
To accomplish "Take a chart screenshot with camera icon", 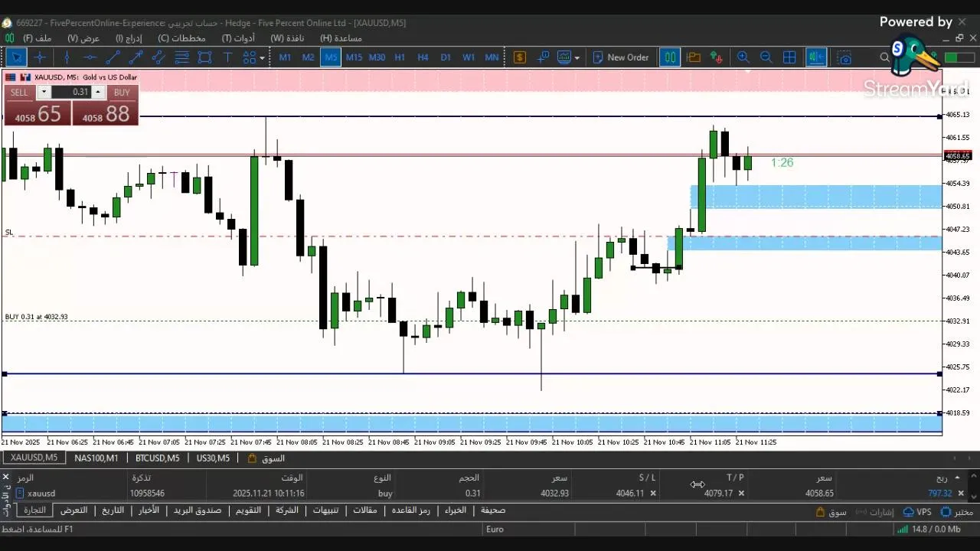I will coord(844,57).
